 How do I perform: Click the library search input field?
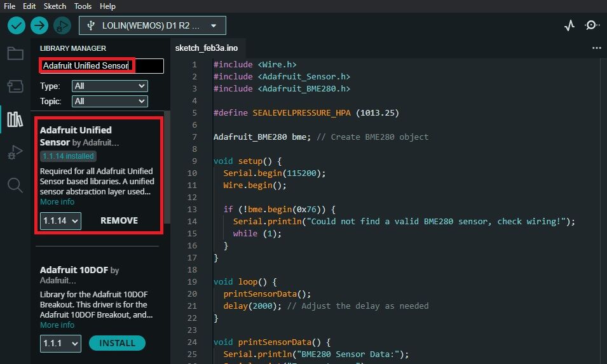click(x=102, y=65)
